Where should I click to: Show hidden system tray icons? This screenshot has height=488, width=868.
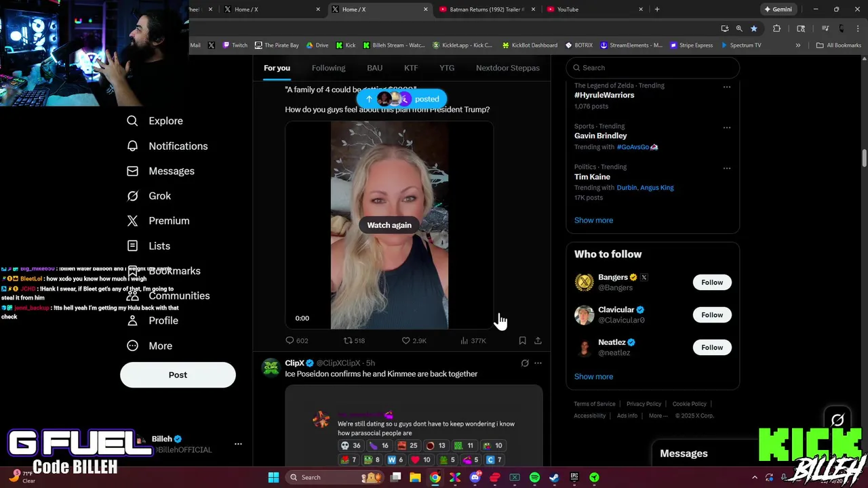click(x=755, y=477)
